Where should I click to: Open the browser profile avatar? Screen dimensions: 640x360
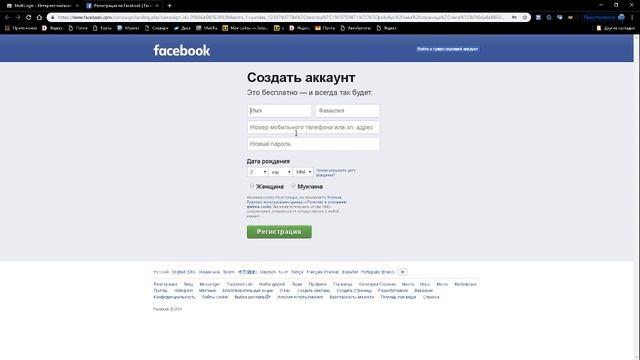[621, 18]
